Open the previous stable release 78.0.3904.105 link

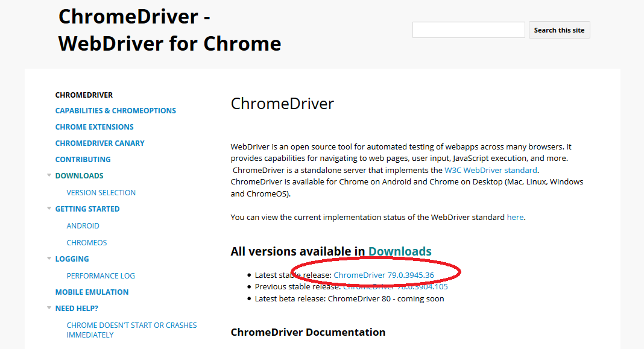coord(395,286)
